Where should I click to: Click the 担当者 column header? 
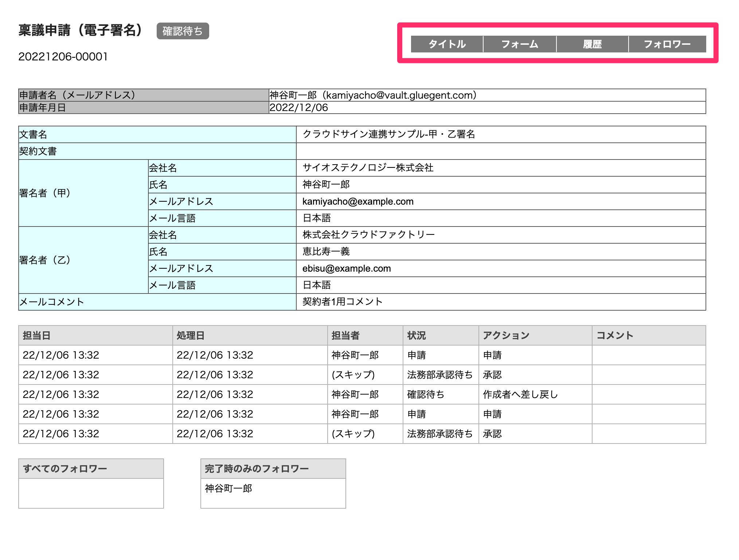point(365,335)
